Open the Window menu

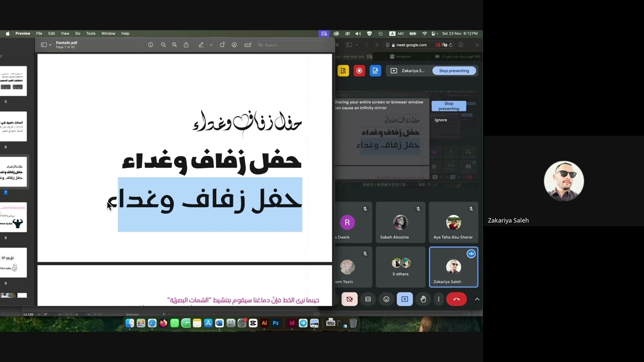(x=108, y=34)
